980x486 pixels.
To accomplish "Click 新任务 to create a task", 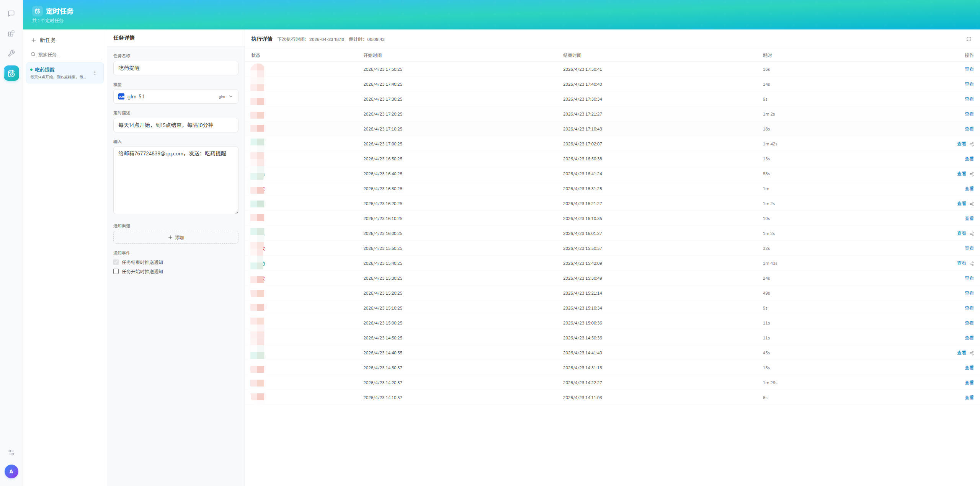I will pos(44,40).
